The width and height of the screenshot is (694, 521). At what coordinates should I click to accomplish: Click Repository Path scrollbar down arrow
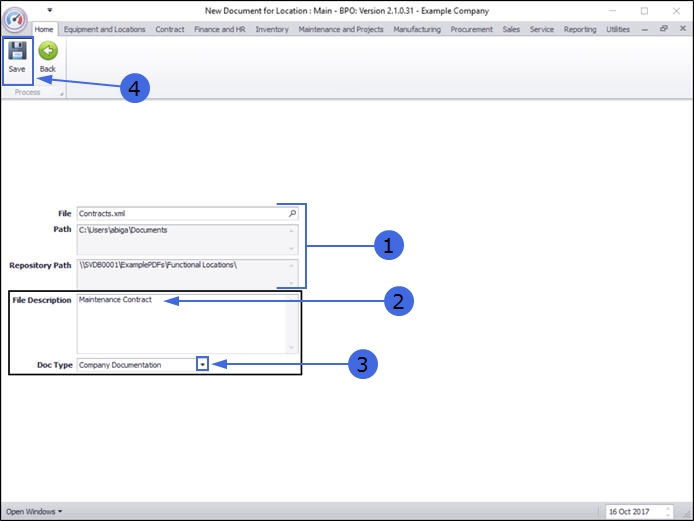point(291,283)
